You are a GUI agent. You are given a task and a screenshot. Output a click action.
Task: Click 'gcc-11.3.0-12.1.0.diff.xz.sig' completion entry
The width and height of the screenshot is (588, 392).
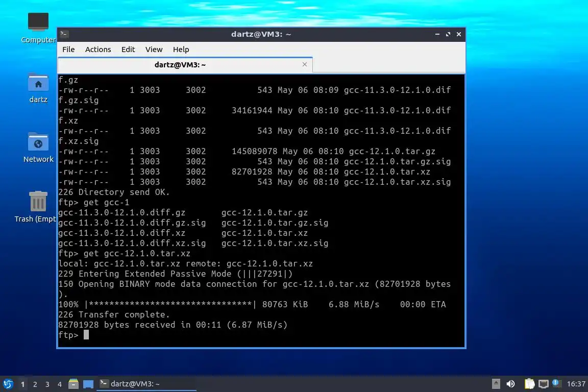[132, 243]
